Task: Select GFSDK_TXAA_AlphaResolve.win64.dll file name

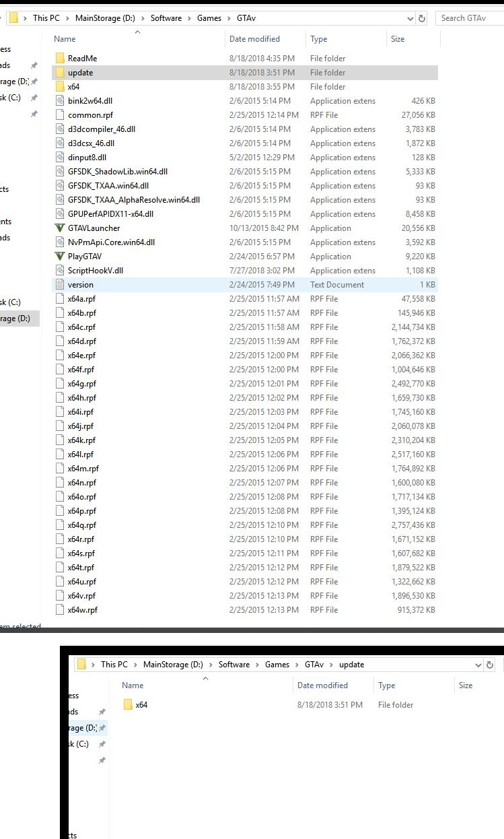Action: click(134, 200)
